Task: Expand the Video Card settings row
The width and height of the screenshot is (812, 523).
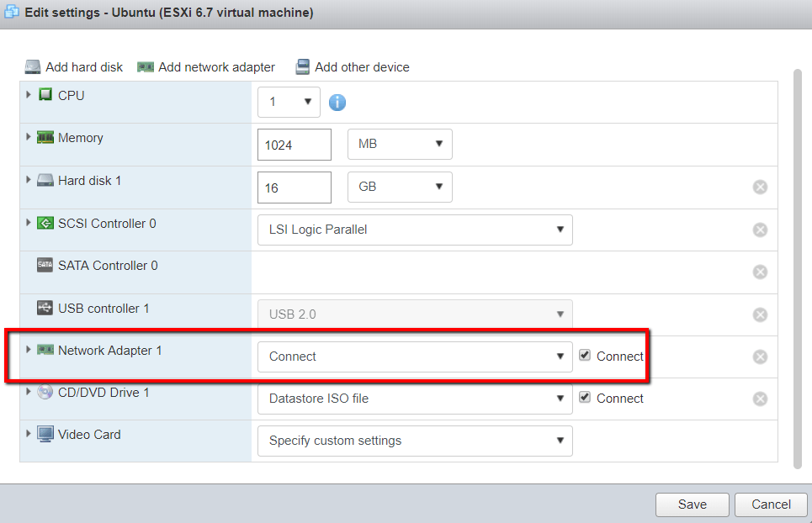Action: tap(29, 434)
